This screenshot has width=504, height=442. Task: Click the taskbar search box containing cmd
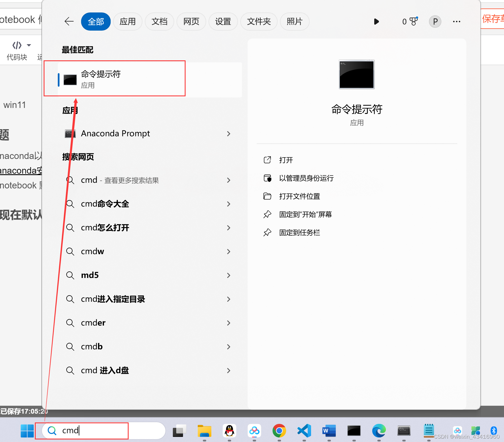[x=104, y=431]
